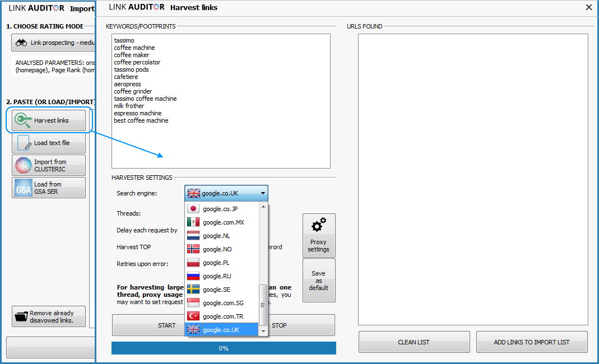Screen dimensions: 599x364
Task: Click the CLEAN LIST button
Action: pos(414,342)
